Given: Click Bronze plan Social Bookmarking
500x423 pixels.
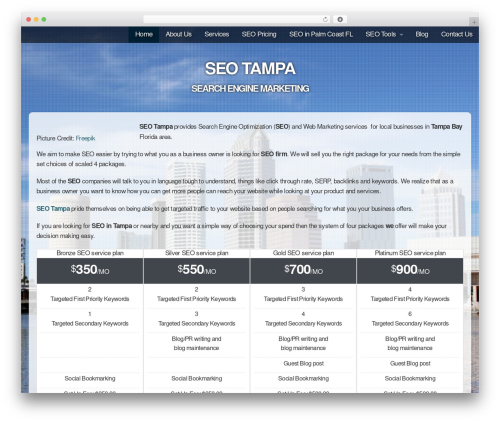Looking at the screenshot, I should 90,379.
